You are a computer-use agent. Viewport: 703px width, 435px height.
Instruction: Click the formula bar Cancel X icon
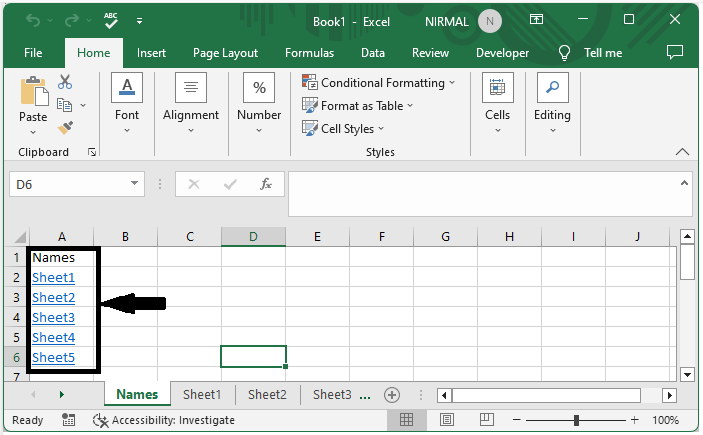pyautogui.click(x=194, y=184)
